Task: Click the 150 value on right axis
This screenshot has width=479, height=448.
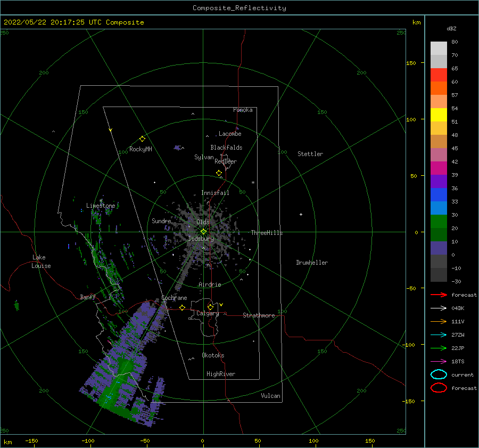Action: coord(411,63)
